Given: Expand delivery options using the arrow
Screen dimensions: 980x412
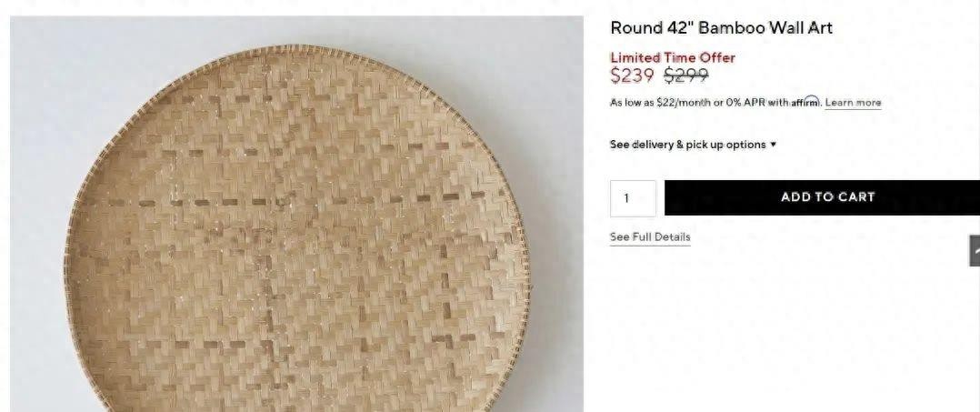Looking at the screenshot, I should [x=774, y=145].
